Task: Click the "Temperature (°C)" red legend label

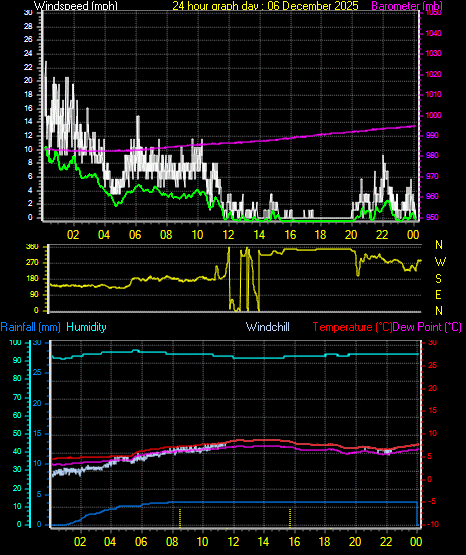Action: [x=352, y=327]
